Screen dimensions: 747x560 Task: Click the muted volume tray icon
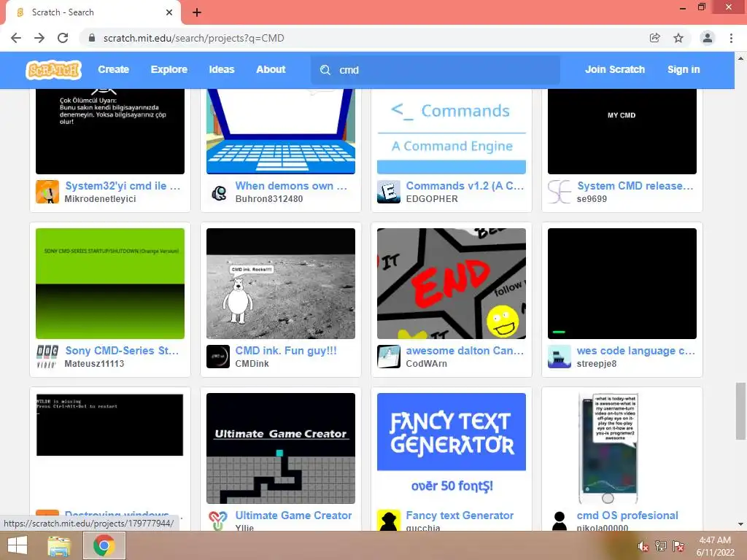click(x=643, y=546)
